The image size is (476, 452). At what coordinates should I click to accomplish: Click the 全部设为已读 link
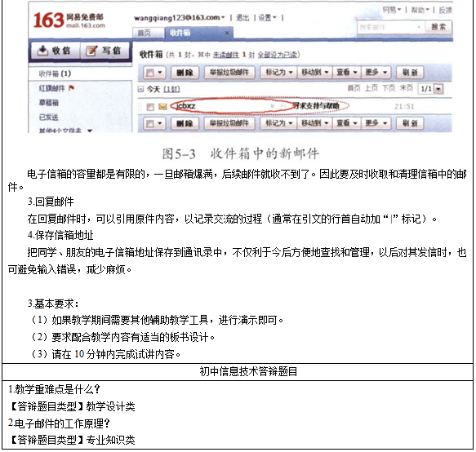(x=277, y=55)
